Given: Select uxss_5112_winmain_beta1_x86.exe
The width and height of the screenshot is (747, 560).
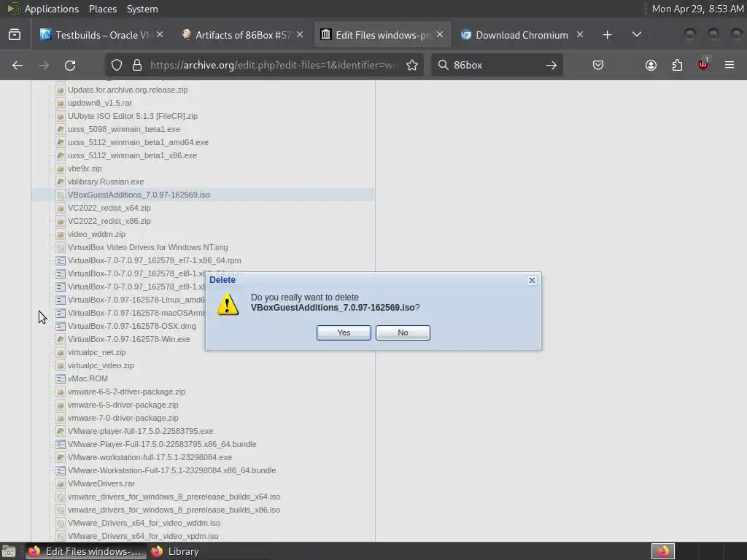Looking at the screenshot, I should coord(132,155).
